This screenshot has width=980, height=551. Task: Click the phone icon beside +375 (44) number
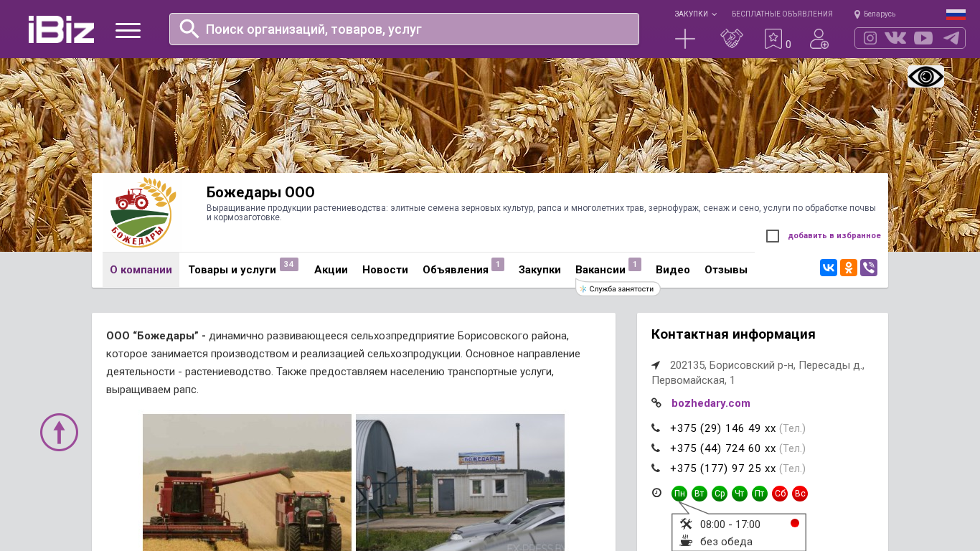pos(656,448)
